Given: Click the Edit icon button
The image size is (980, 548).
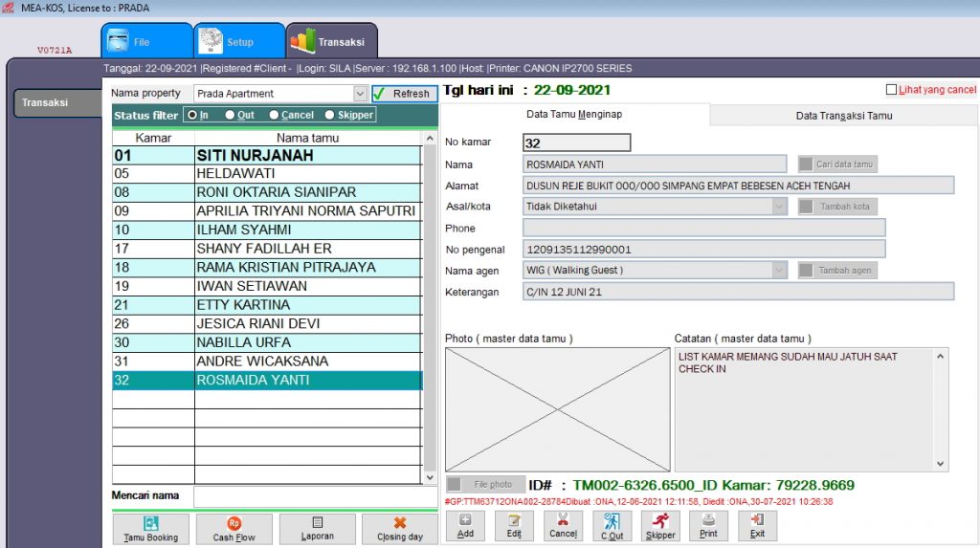Looking at the screenshot, I should coord(514,525).
